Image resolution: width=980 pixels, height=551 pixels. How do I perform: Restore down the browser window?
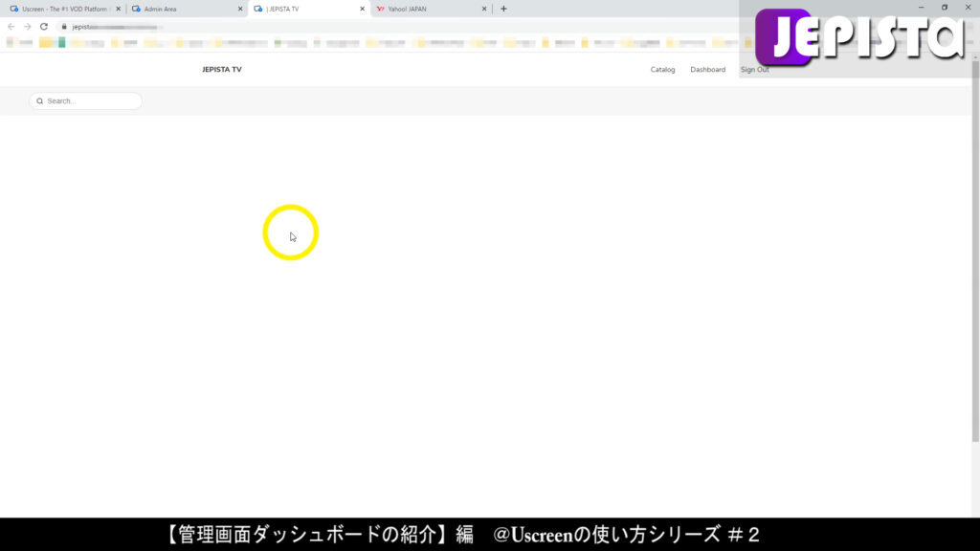coord(945,8)
